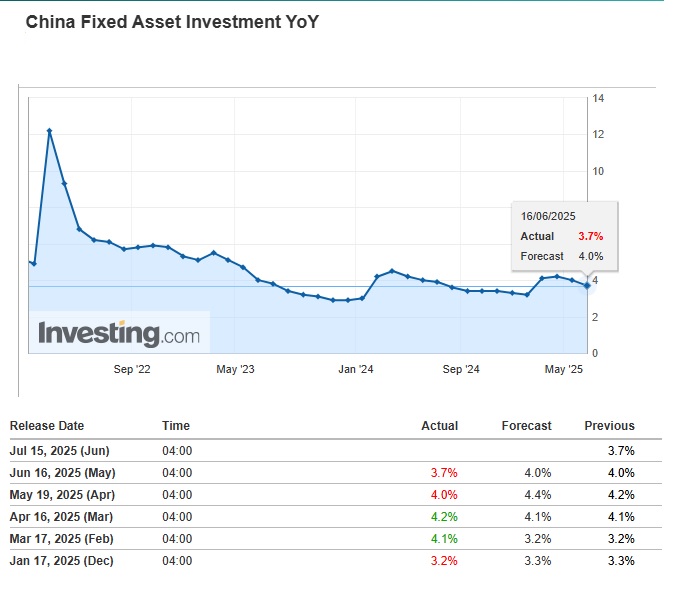
Task: Click the highlighted 16/06/2025 data point
Action: tap(586, 286)
